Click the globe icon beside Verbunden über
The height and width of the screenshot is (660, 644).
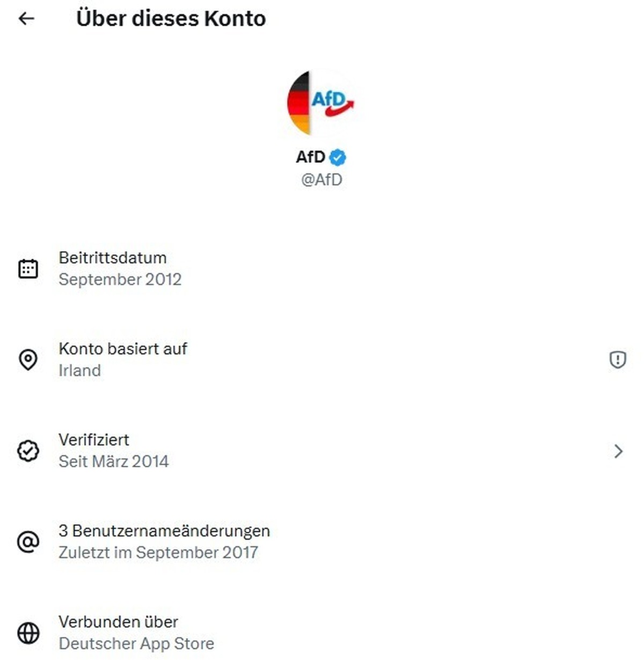coord(28,633)
